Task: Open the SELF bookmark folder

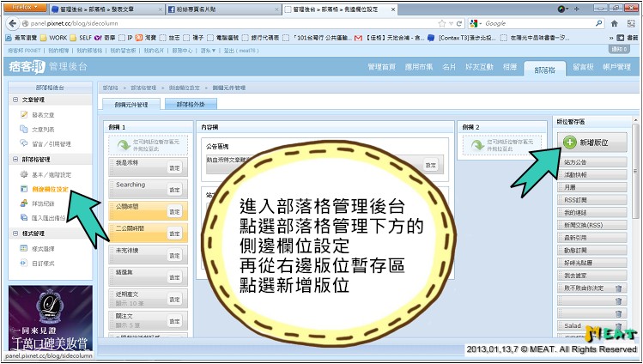Action: pyautogui.click(x=81, y=38)
